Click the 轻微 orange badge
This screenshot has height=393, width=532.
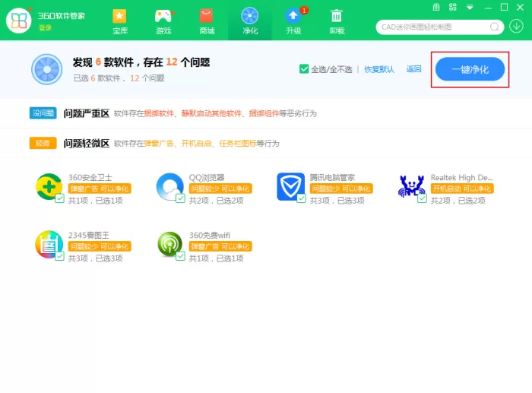tap(43, 143)
